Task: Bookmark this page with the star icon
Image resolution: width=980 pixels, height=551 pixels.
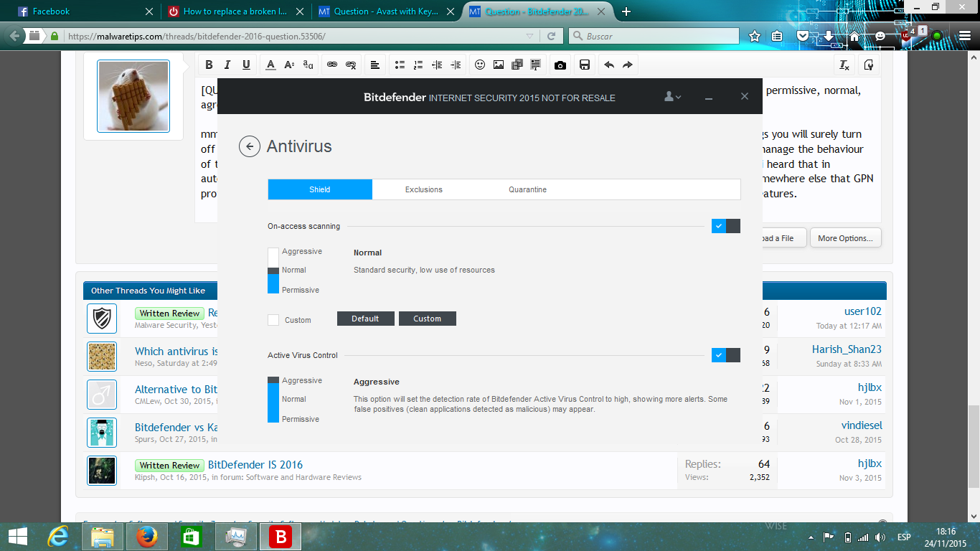Action: pos(754,36)
